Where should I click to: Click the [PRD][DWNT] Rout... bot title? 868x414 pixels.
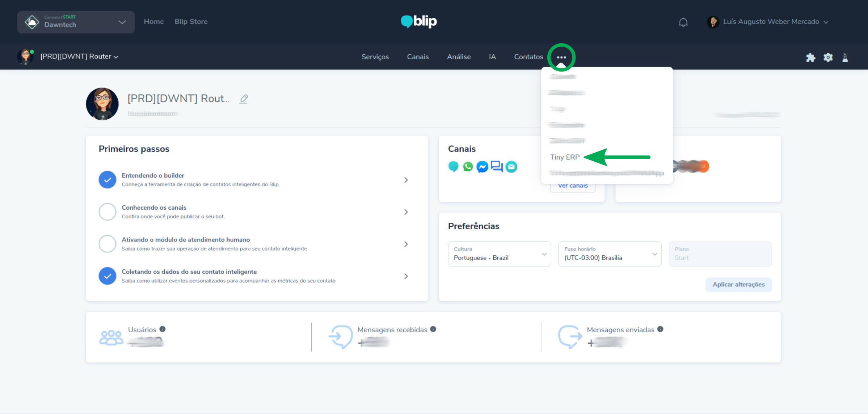tap(178, 99)
